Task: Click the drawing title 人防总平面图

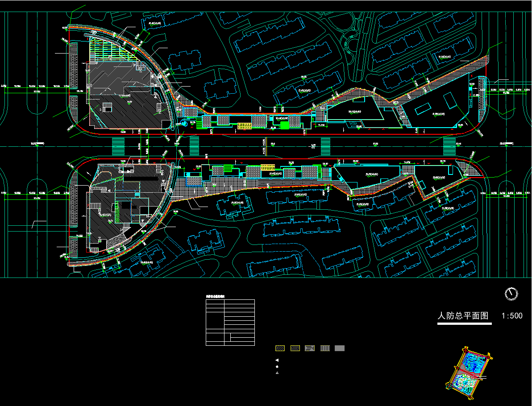Action: click(x=463, y=316)
